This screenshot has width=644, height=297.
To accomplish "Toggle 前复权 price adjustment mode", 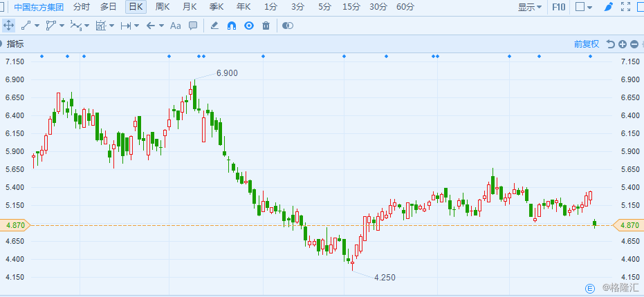I will coord(587,44).
